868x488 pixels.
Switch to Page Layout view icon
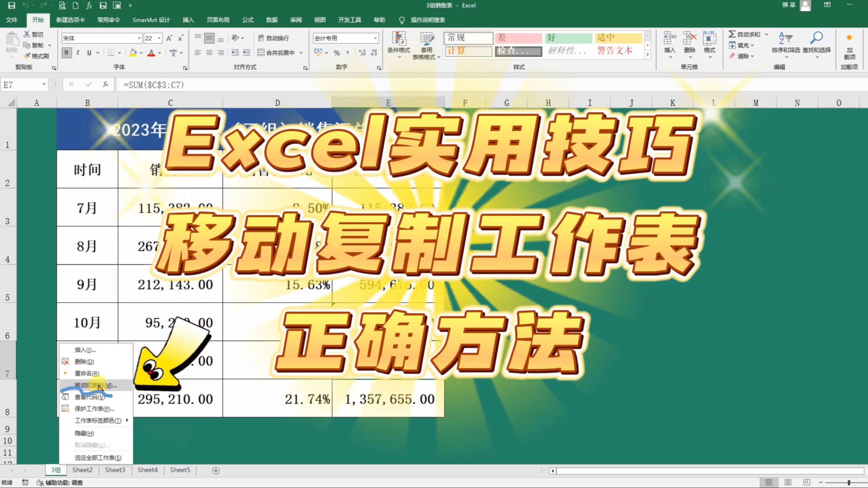(788, 482)
